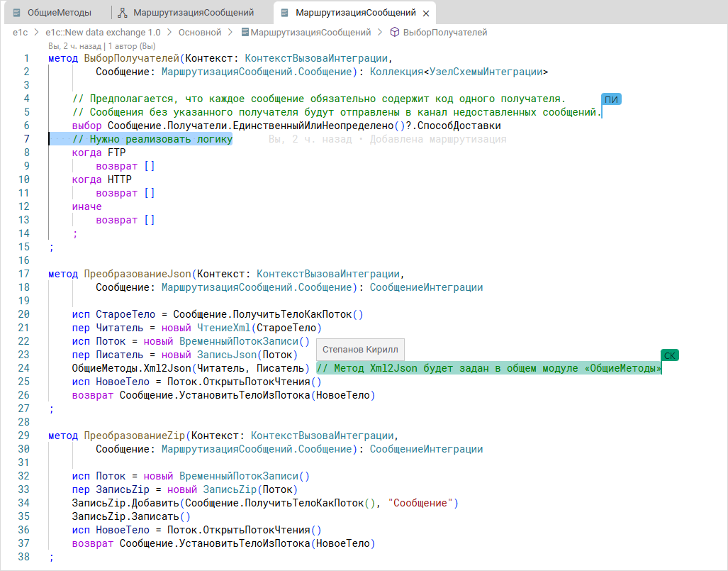This screenshot has width=728, height=571.
Task: Open the 'e1c::New data exchange 1.0' breadcrumb
Action: point(103,33)
